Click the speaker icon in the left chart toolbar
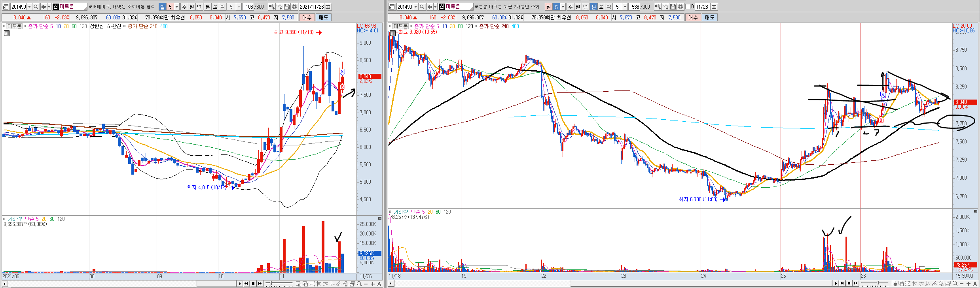The image size is (980, 288). pos(44,7)
